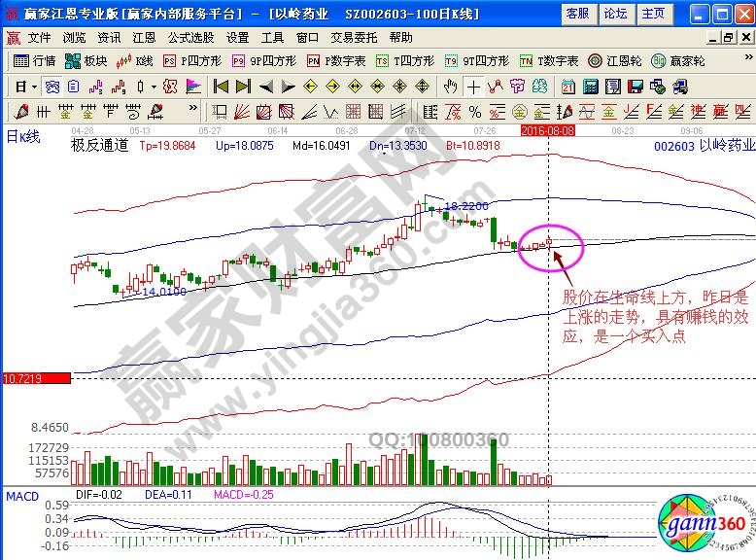Click the yellow diamond left-arrow icon
The width and height of the screenshot is (756, 560).
coord(310,87)
